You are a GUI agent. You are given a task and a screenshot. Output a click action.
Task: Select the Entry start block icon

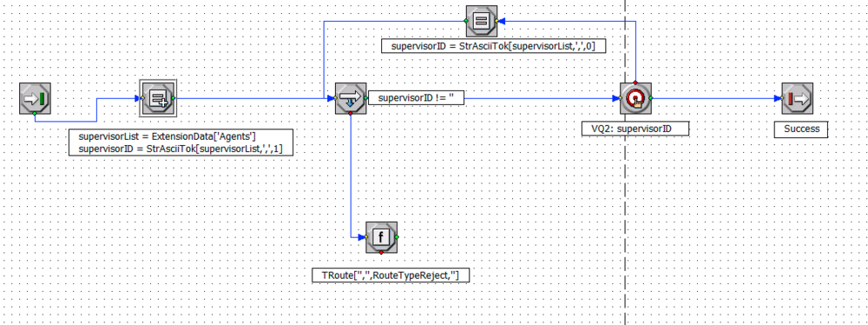35,99
